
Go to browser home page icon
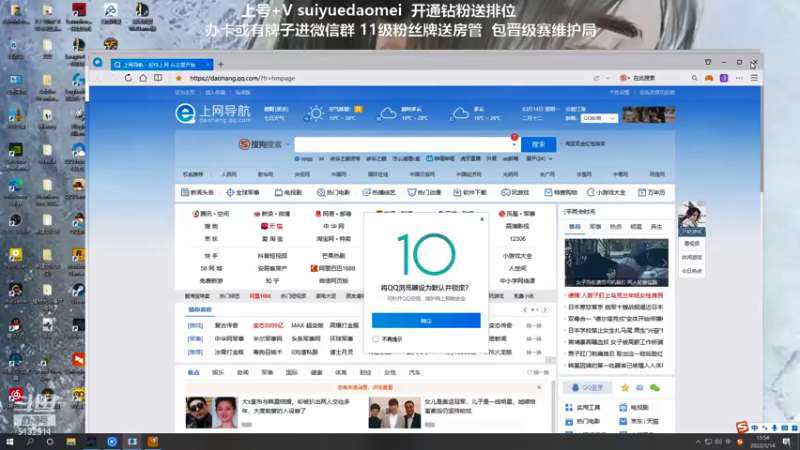coord(143,78)
